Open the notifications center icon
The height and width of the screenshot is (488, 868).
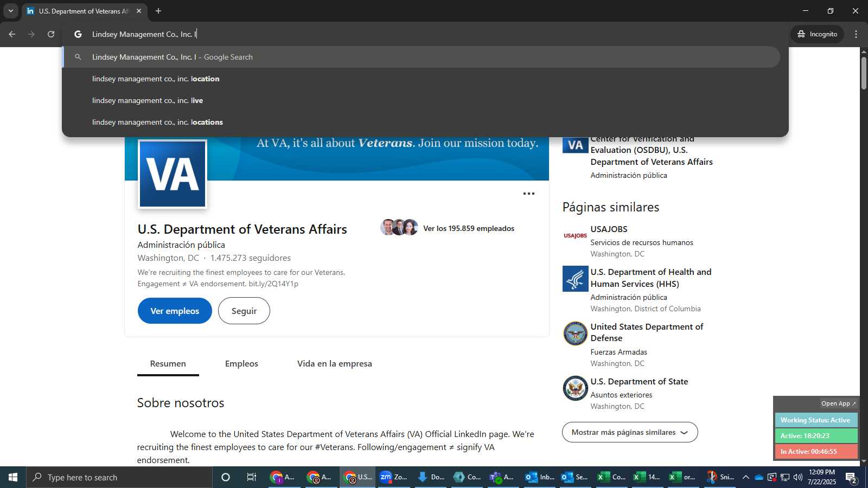(x=852, y=478)
